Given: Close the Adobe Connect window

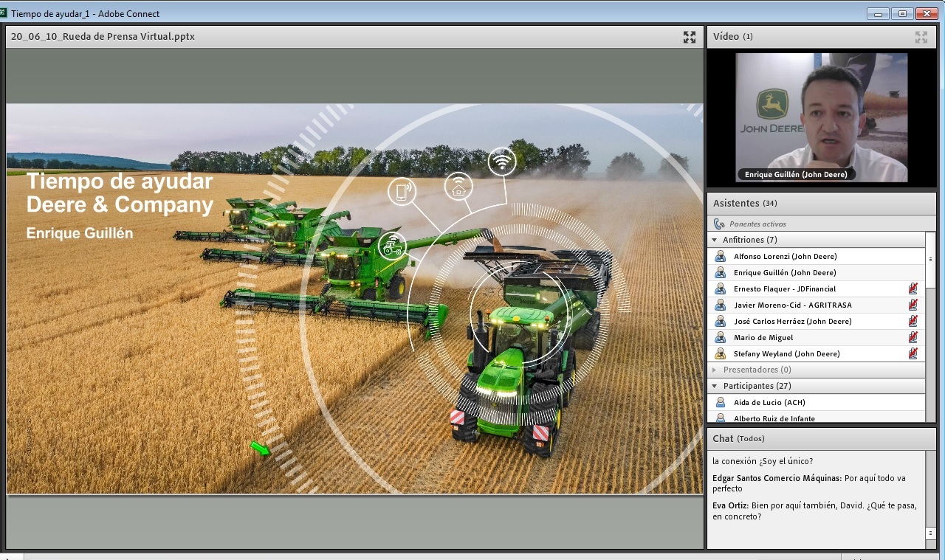Looking at the screenshot, I should (x=926, y=13).
